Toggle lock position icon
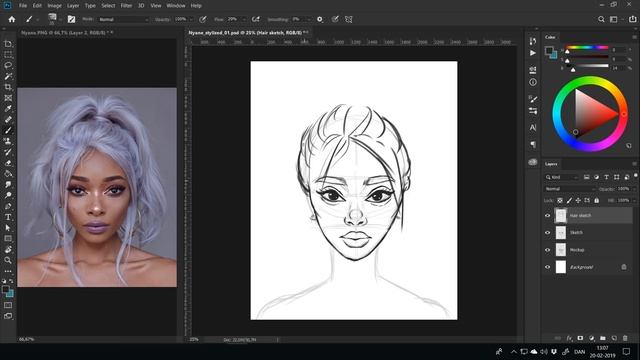Viewport: 640px width, 360px height. pos(578,200)
